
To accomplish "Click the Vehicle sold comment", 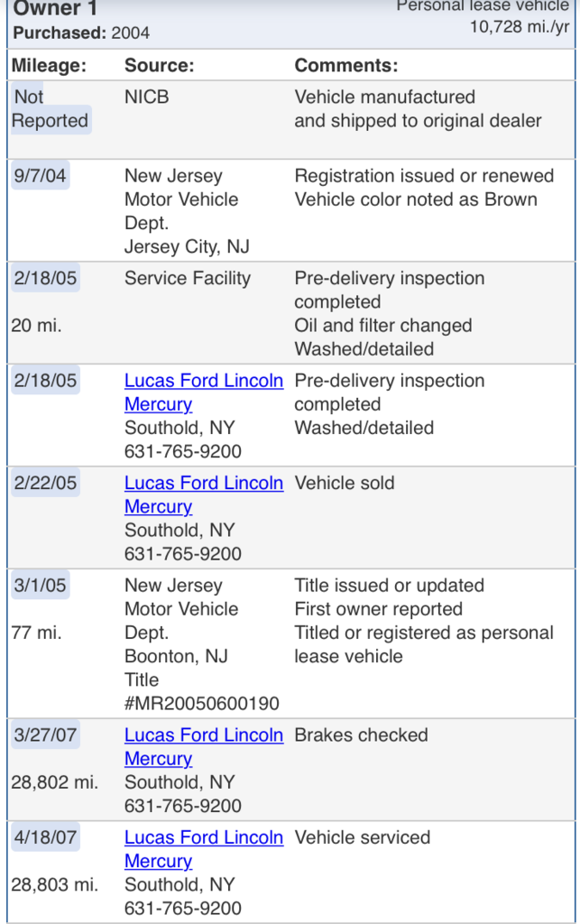I will pos(345,484).
